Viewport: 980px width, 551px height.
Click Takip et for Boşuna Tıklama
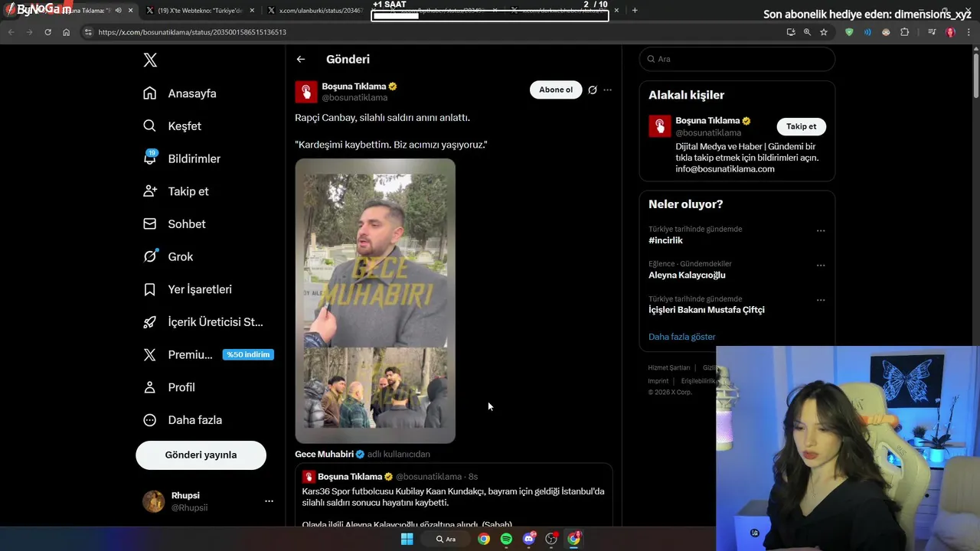(801, 127)
